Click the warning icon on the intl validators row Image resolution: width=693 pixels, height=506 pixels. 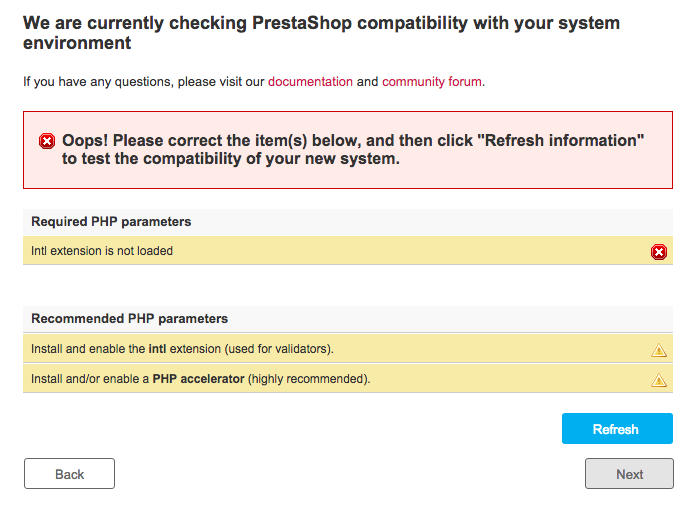(x=659, y=350)
